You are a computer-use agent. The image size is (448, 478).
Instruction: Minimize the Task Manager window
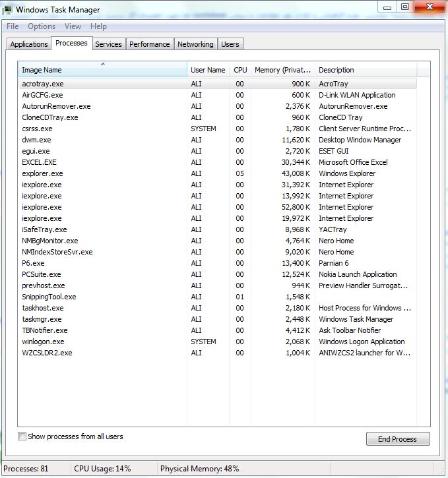tap(387, 7)
